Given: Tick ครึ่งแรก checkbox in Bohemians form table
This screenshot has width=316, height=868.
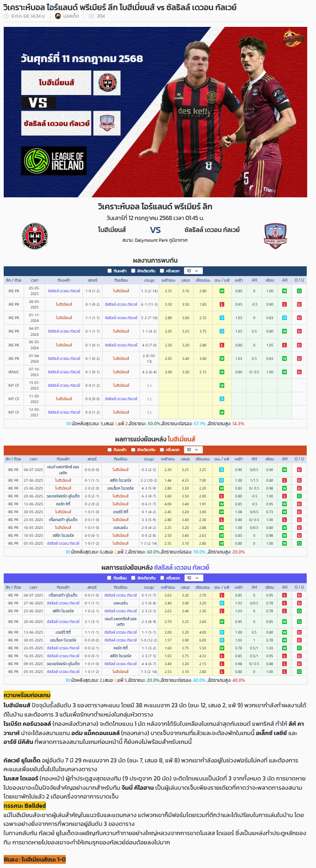Looking at the screenshot, I should point(162,450).
